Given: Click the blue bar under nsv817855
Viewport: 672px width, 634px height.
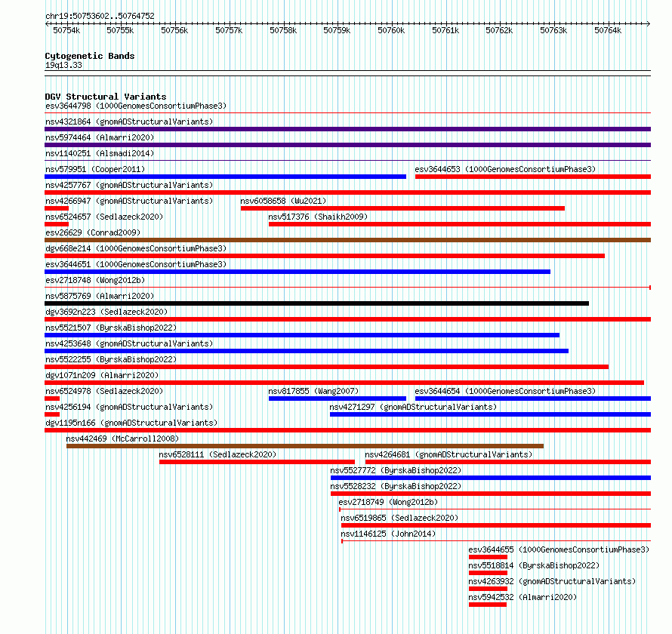Looking at the screenshot, I should click(338, 399).
